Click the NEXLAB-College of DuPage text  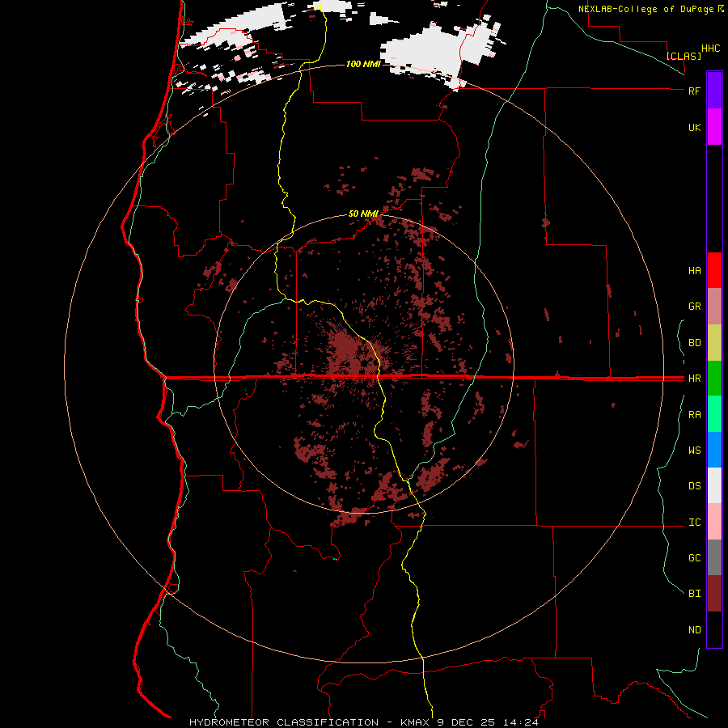645,9
